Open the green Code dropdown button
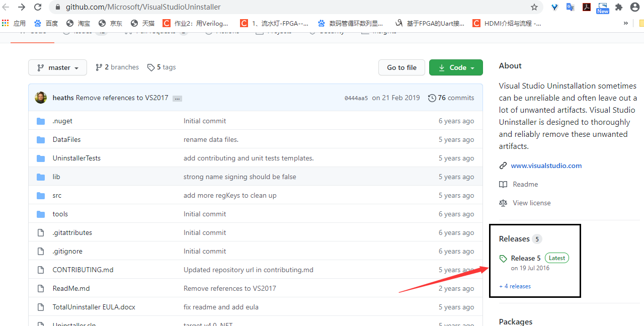 (x=456, y=67)
